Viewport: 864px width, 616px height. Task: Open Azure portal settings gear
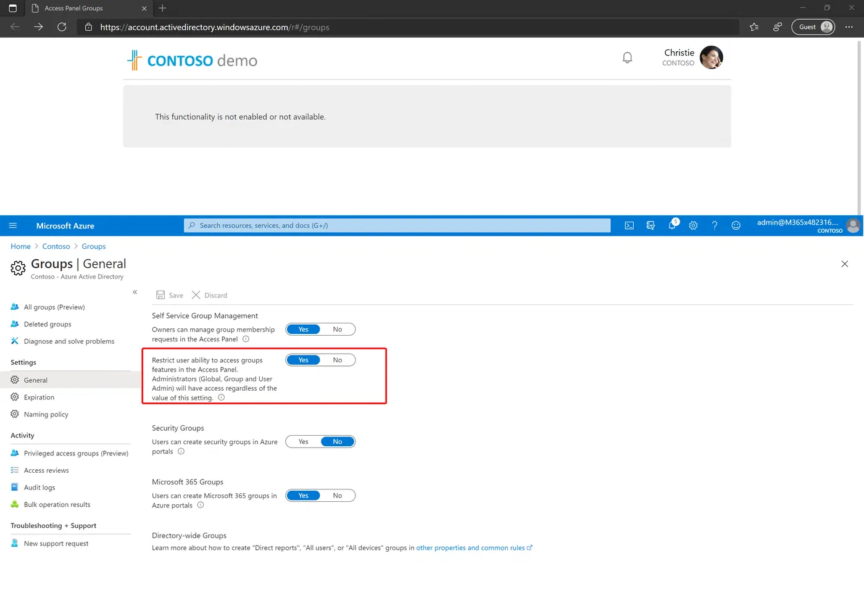693,226
